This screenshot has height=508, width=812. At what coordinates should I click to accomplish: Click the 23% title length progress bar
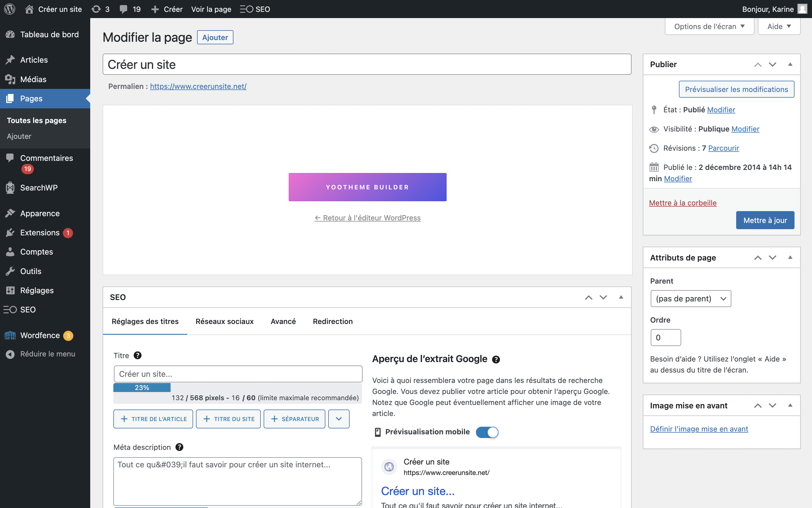click(142, 387)
